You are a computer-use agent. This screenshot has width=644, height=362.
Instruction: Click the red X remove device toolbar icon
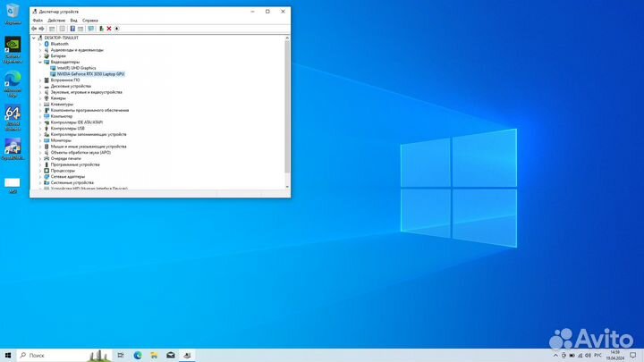click(109, 29)
